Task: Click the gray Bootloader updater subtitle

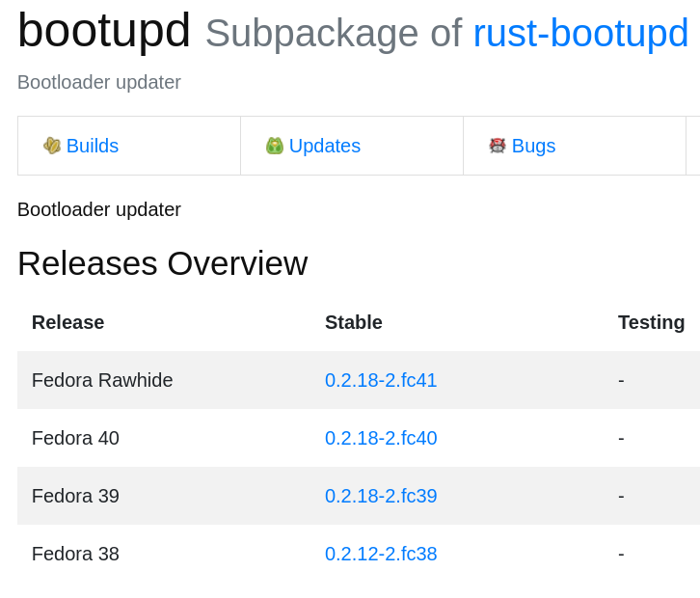Action: [x=99, y=82]
